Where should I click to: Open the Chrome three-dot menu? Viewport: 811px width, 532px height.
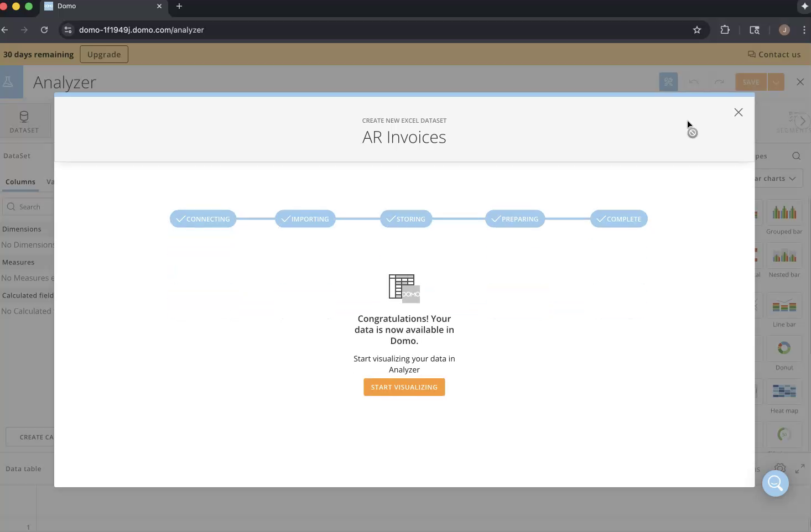804,30
